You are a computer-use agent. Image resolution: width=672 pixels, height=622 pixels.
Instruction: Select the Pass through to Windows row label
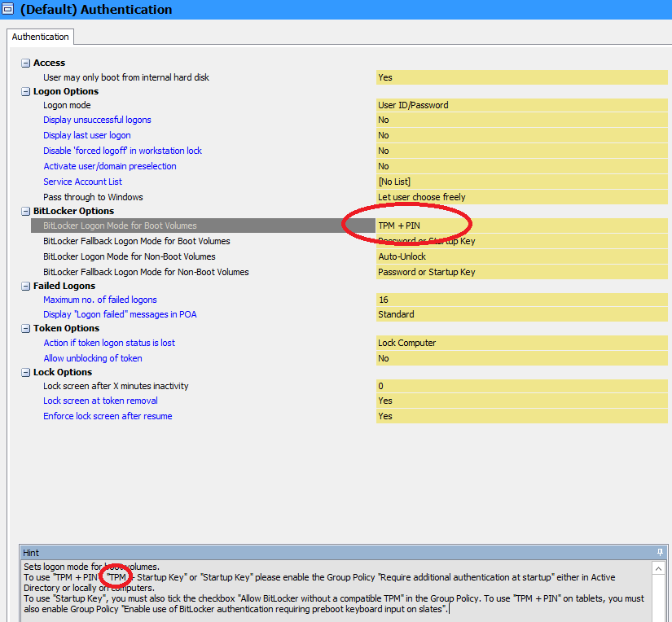(x=93, y=197)
